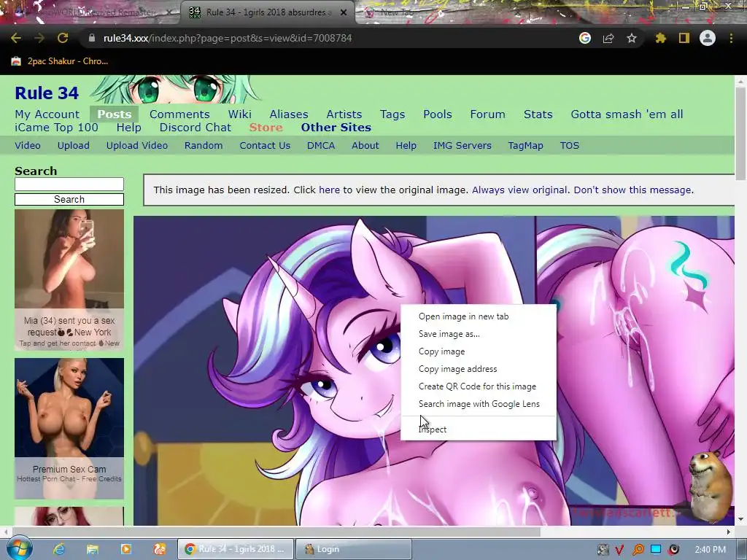This screenshot has width=747, height=560.
Task: Click the forward navigation arrow
Action: 39,38
